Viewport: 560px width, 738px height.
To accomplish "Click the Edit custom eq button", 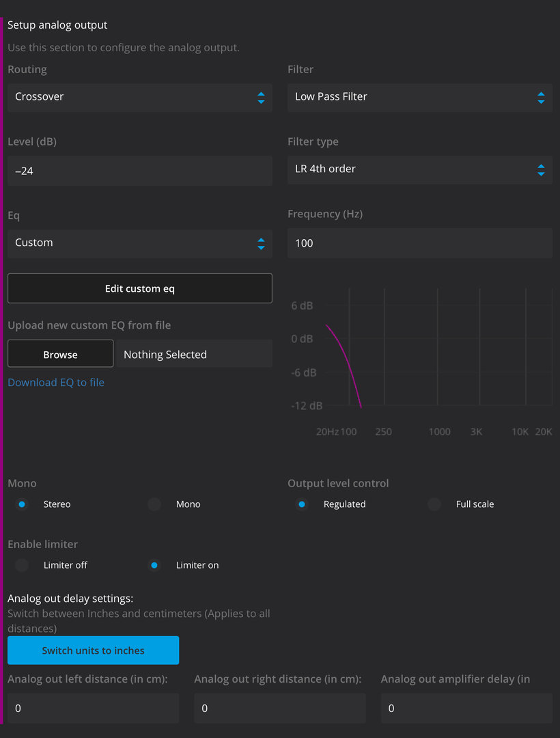I will coord(139,288).
